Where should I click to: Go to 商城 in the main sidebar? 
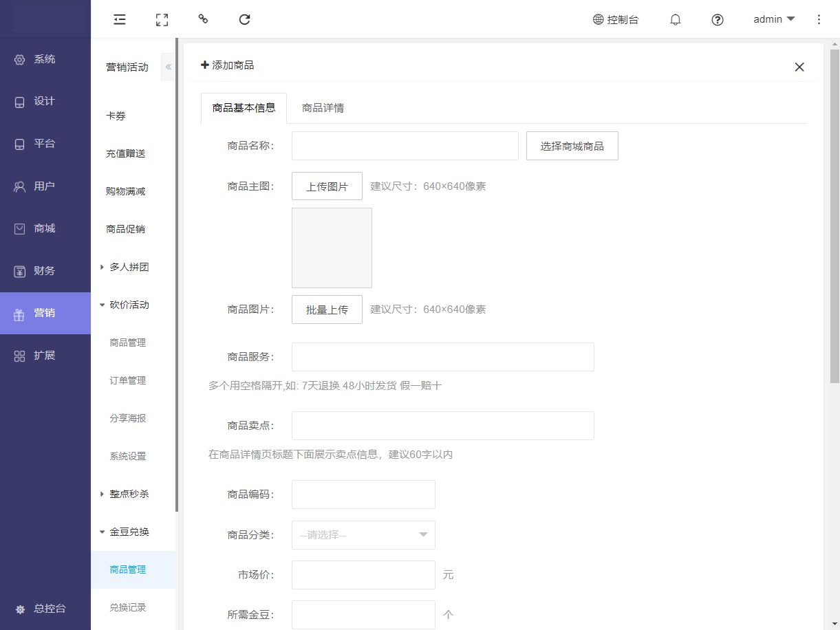[x=45, y=228]
